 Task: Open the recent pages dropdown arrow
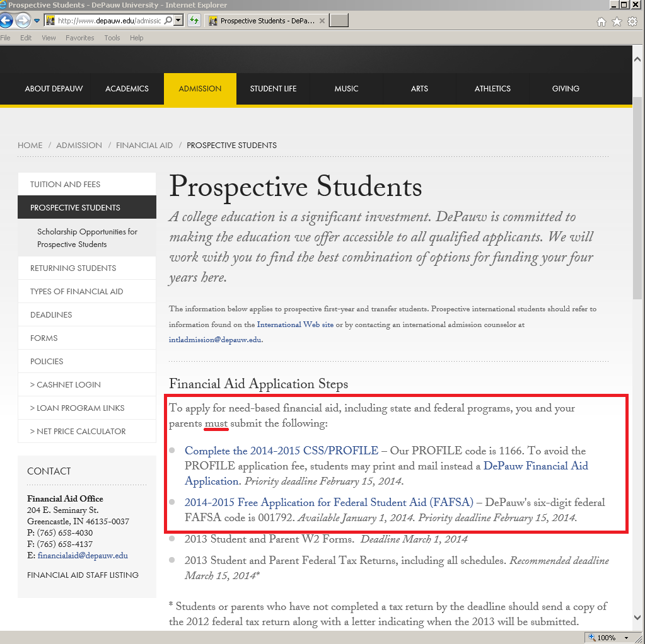(37, 21)
